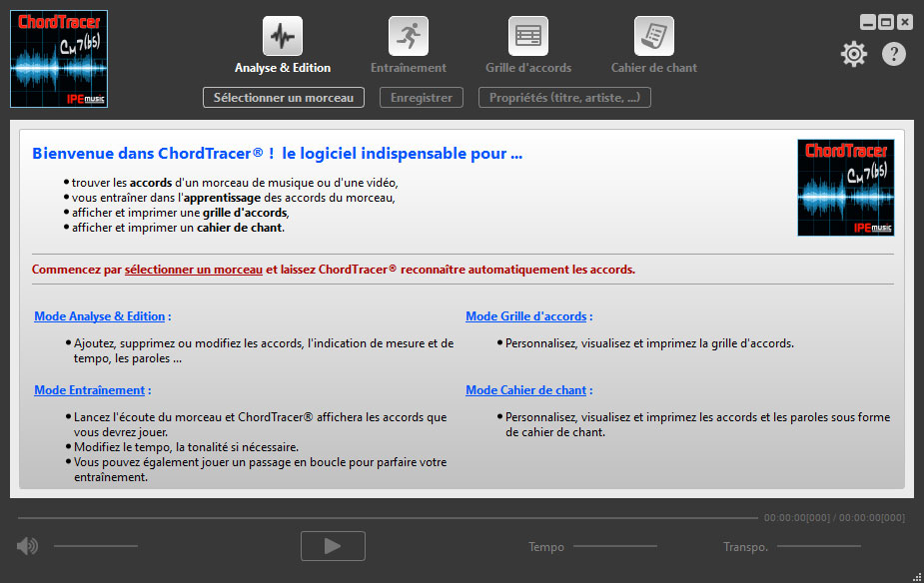
Task: Click the 'Tempo' label
Action: click(x=546, y=547)
